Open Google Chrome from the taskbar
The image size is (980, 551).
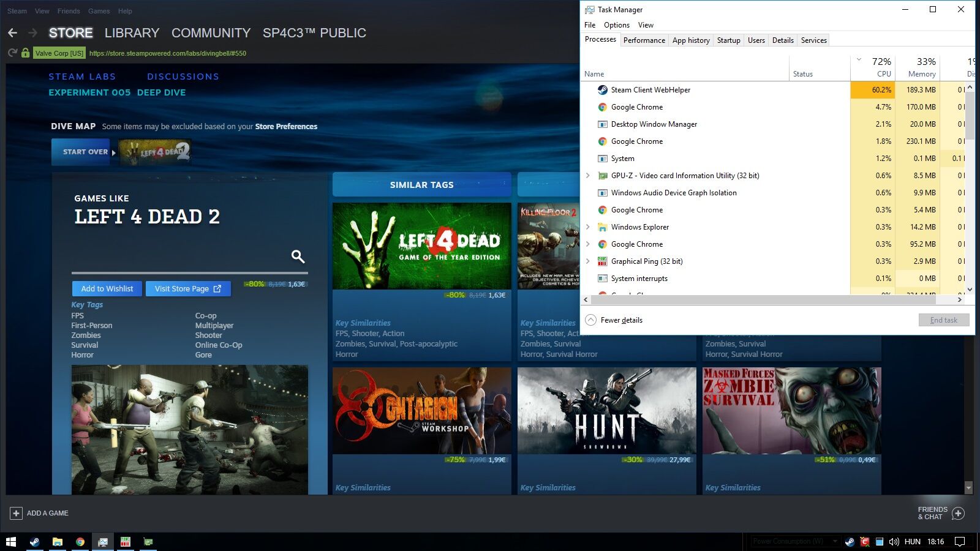[x=80, y=542]
